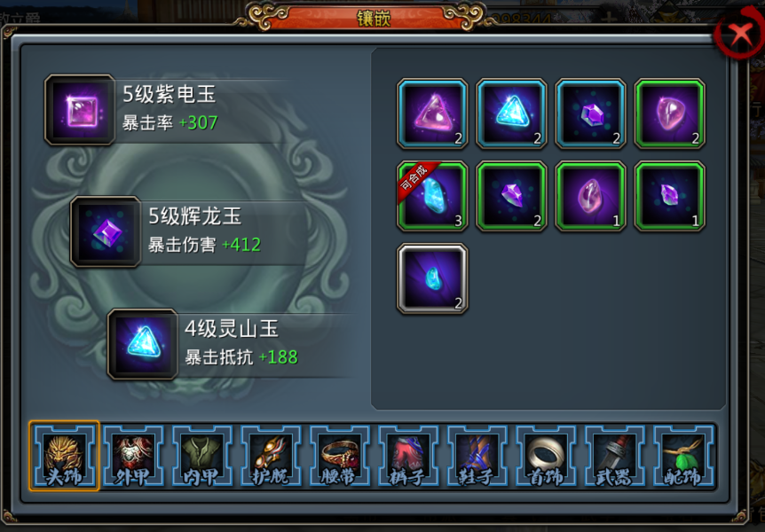Select the 5级紫电玉 socketed gem icon
Viewport: 765px width, 532px height.
coord(81,110)
